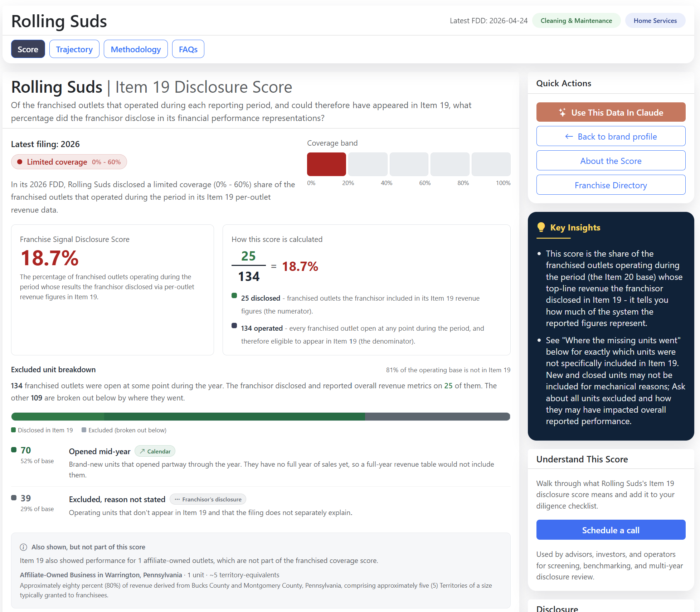Click the info icon beside Also shown
The width and height of the screenshot is (700, 612).
pyautogui.click(x=24, y=547)
